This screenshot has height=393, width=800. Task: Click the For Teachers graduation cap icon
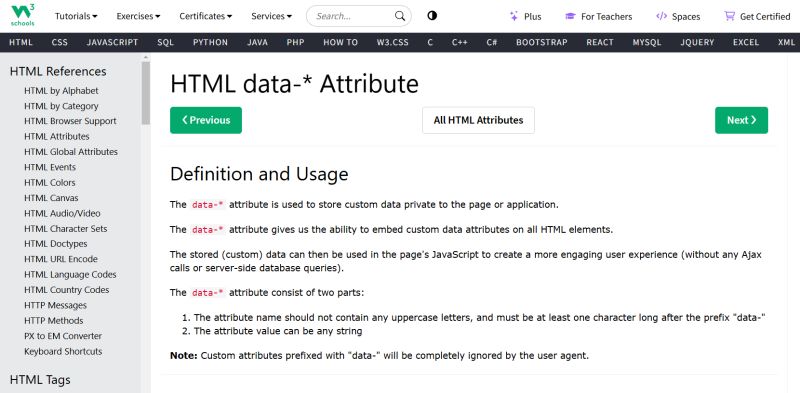[x=570, y=16]
